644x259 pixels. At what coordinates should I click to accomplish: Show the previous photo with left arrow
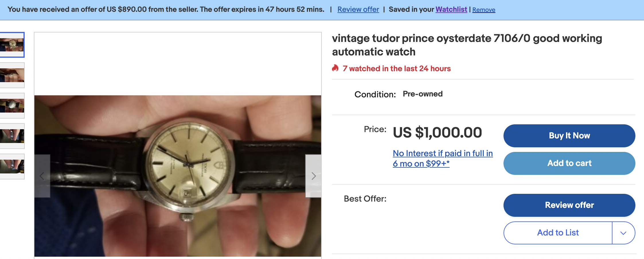pyautogui.click(x=42, y=176)
